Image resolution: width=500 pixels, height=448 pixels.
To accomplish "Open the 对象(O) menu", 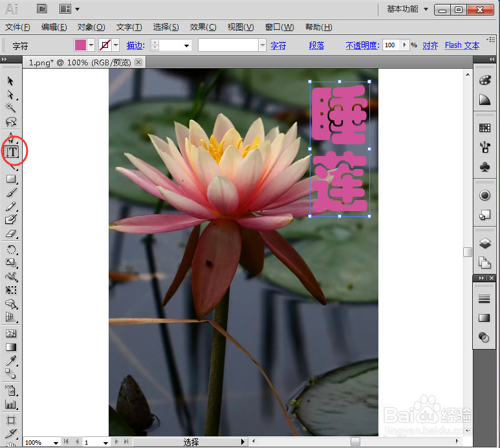I will (91, 27).
